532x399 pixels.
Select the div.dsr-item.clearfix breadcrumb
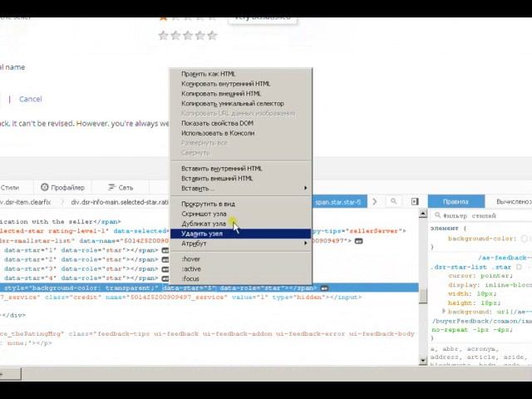click(x=26, y=202)
